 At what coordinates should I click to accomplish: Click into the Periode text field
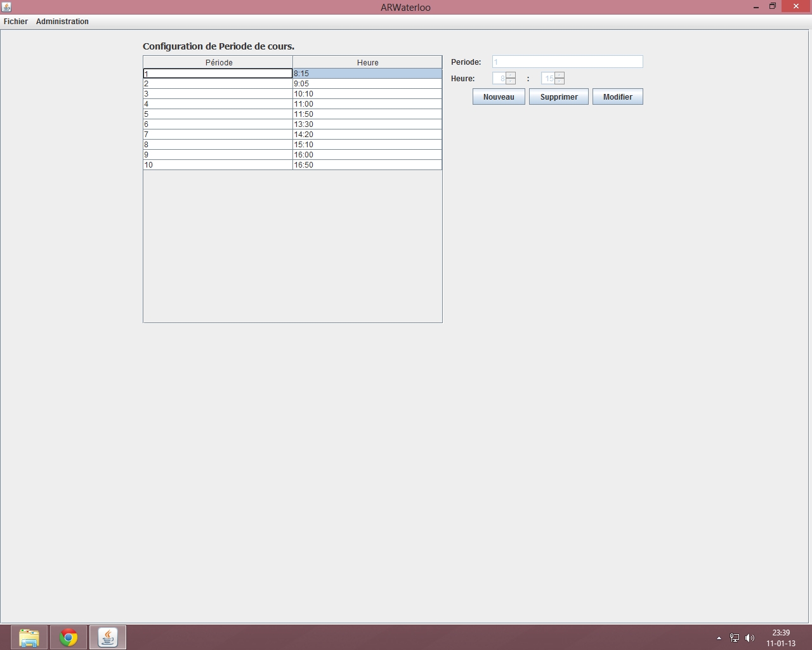point(567,62)
